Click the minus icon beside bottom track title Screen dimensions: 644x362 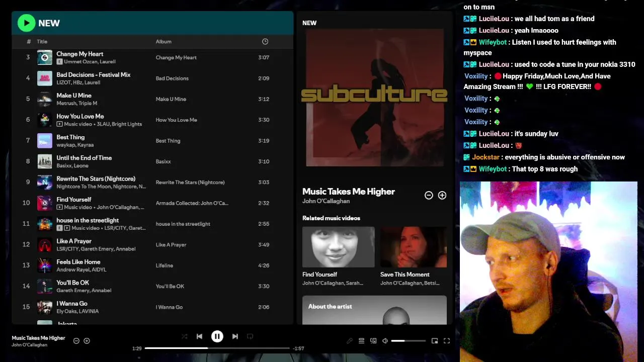click(76, 341)
